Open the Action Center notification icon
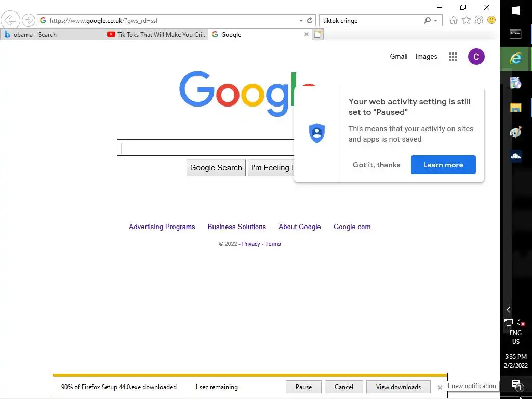The image size is (532, 399). click(516, 385)
